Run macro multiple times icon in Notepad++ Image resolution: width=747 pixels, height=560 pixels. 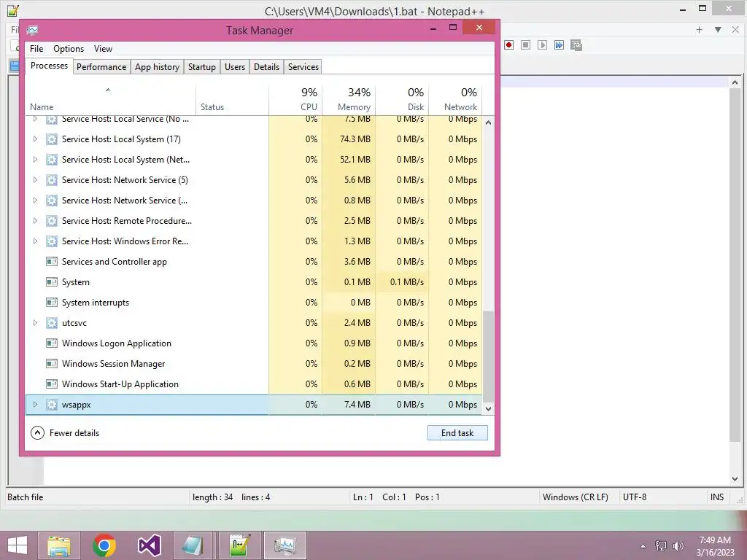coord(559,44)
